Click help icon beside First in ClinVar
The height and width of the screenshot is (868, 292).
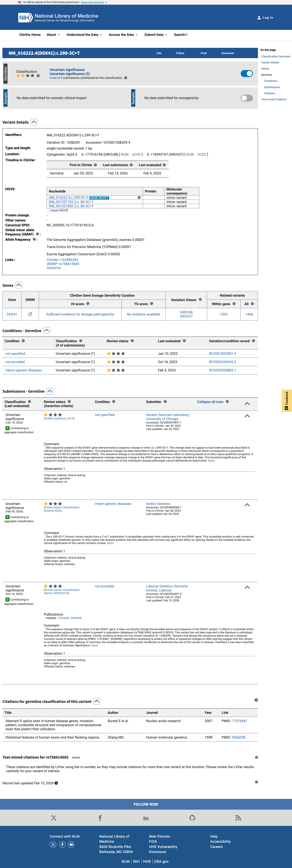[x=96, y=165]
